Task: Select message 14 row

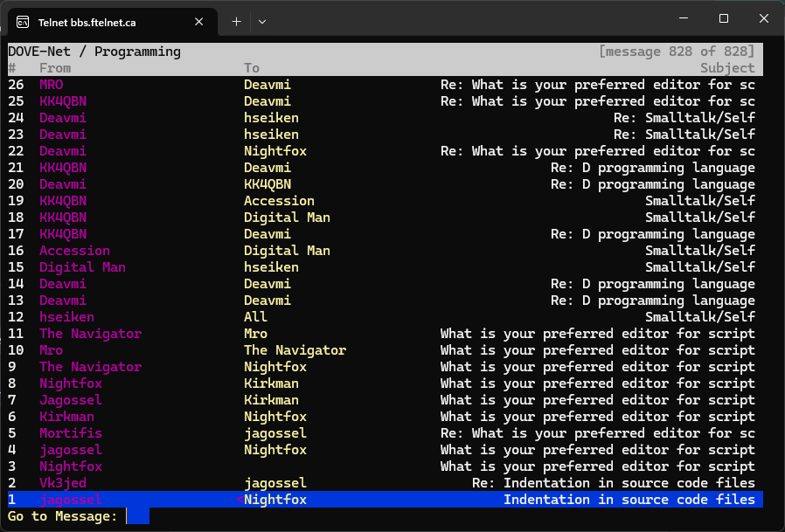Action: point(385,283)
